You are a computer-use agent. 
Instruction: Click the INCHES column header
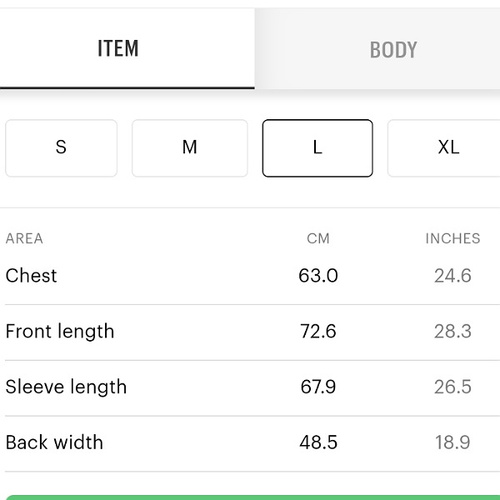point(453,239)
